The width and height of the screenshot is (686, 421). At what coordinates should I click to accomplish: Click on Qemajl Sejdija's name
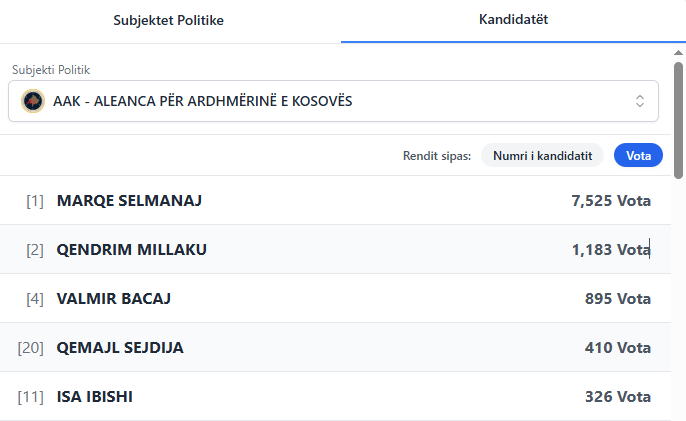pyautogui.click(x=120, y=347)
